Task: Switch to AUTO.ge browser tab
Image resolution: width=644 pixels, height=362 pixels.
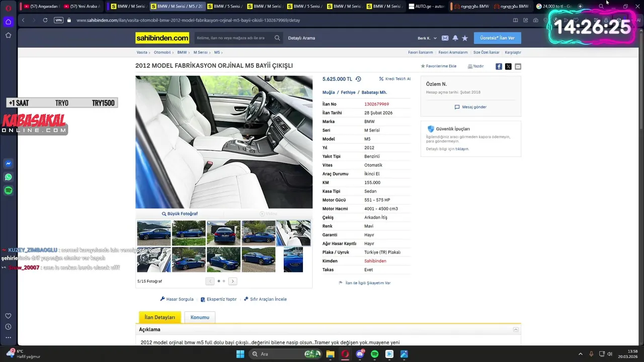Action: click(427, 7)
